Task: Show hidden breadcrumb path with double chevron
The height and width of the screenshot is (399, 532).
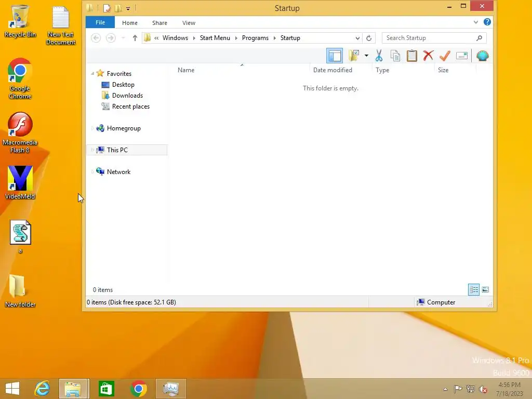Action: (x=156, y=38)
